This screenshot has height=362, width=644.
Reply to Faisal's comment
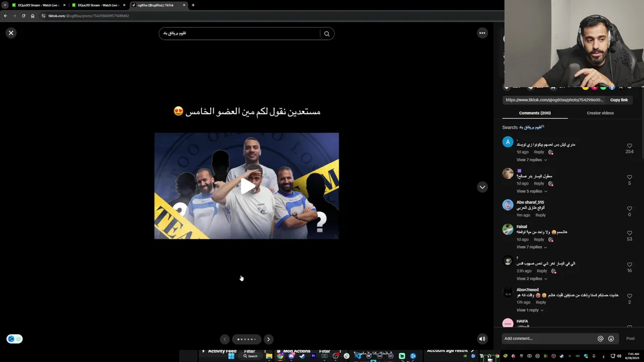click(539, 239)
